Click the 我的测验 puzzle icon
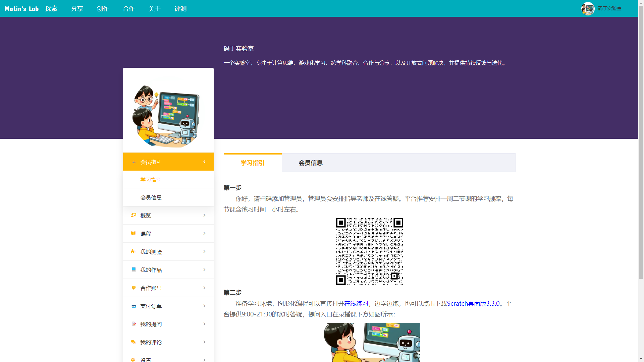Viewport: 644px width, 362px height. coord(133,251)
